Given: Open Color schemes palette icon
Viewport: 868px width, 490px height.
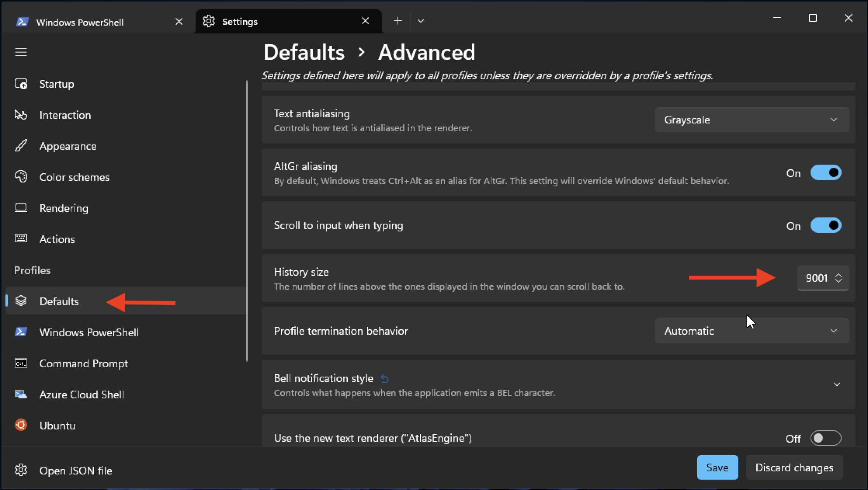Looking at the screenshot, I should [21, 177].
